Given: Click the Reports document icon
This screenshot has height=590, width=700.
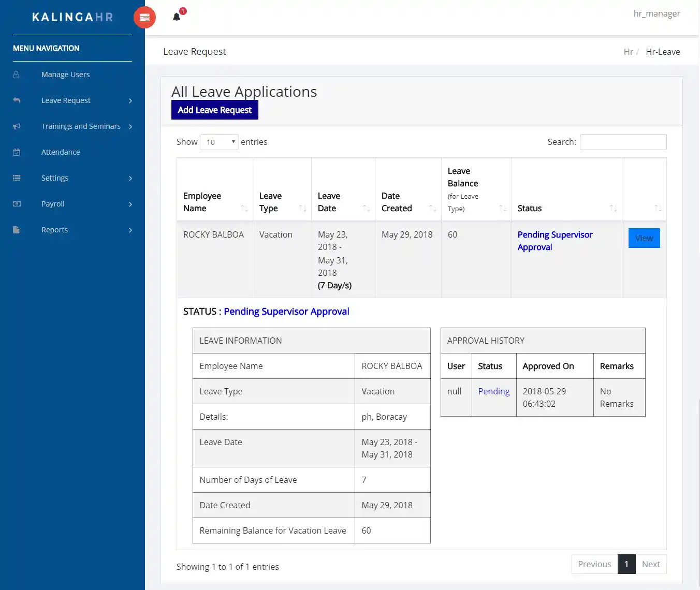Looking at the screenshot, I should coord(16,230).
